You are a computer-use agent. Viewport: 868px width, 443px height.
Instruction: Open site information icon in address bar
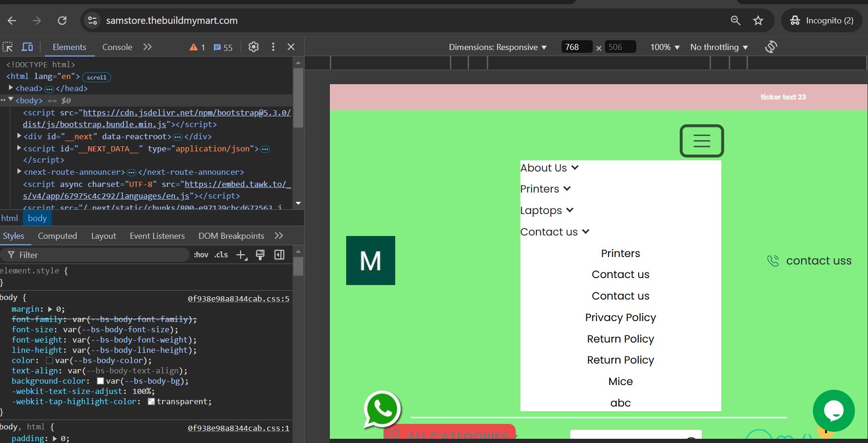pyautogui.click(x=92, y=21)
